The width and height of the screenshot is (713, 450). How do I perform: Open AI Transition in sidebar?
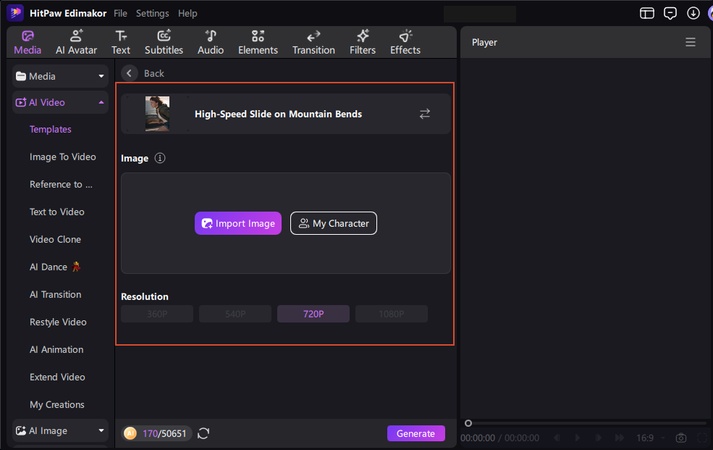pyautogui.click(x=55, y=295)
